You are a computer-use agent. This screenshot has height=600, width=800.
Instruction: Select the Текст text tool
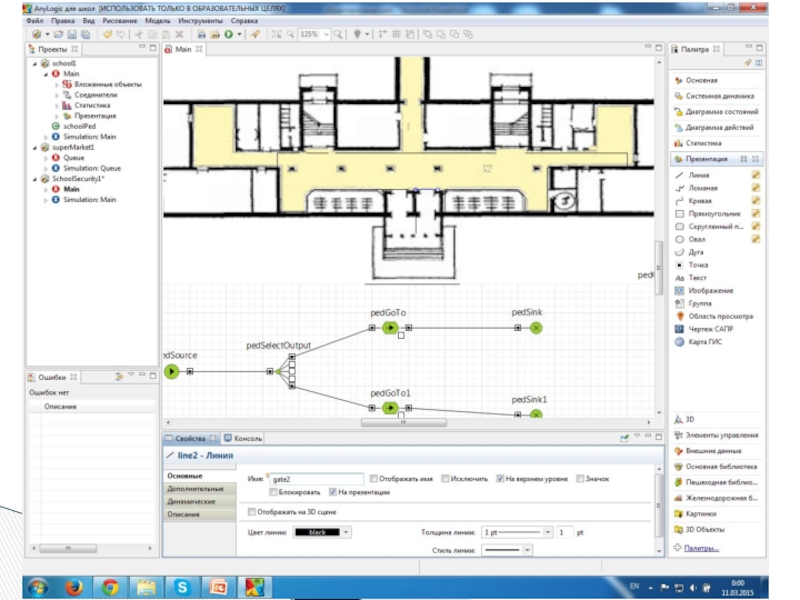click(697, 278)
